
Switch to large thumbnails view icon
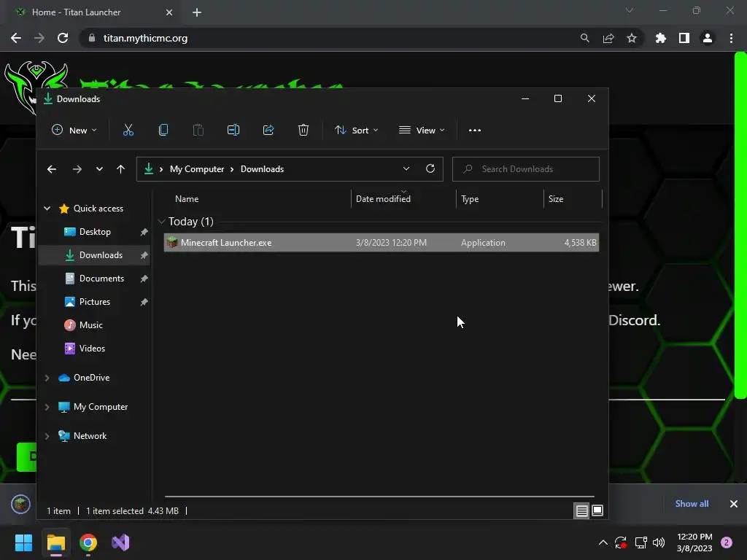coord(597,510)
